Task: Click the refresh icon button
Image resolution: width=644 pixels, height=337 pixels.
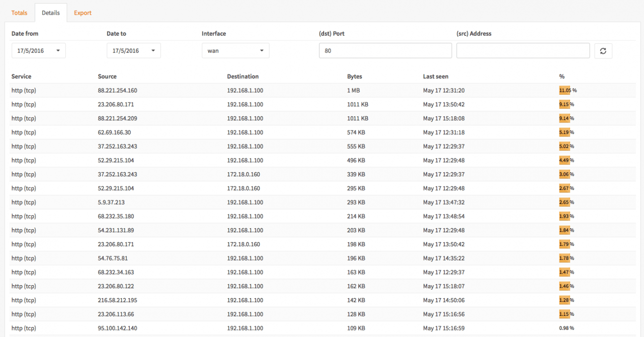Action: click(603, 51)
